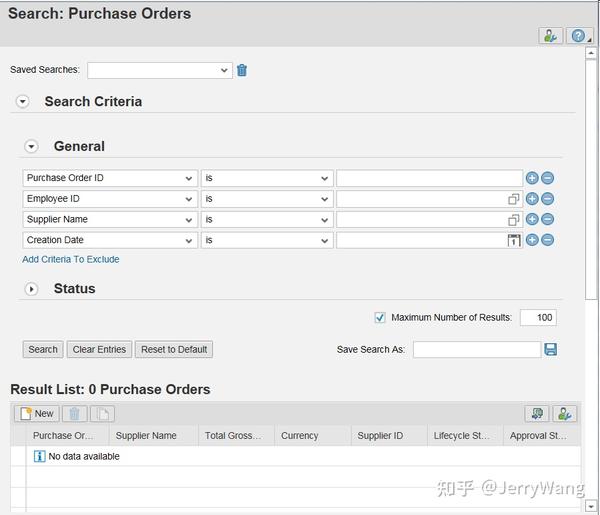Expand the Status section

[31, 289]
